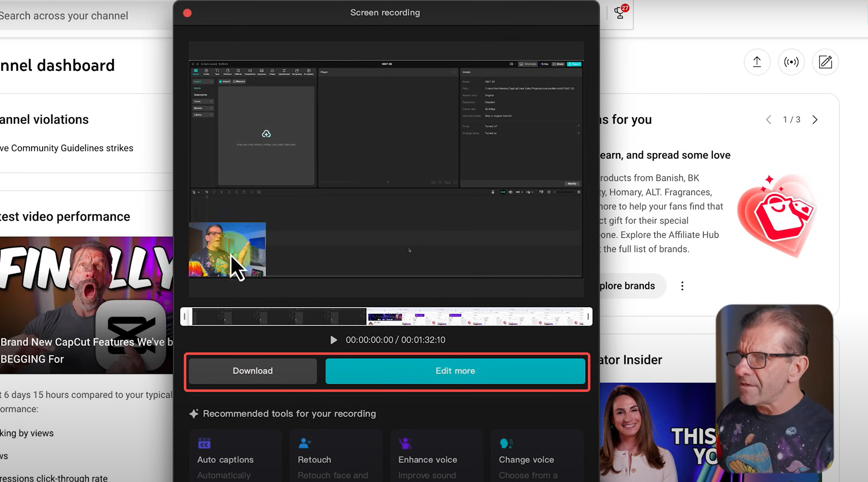868x482 pixels.
Task: Click the upload video icon
Action: pyautogui.click(x=757, y=62)
